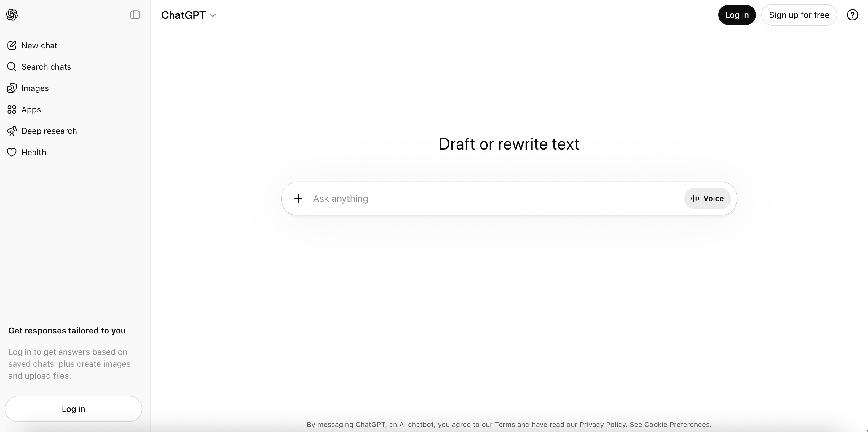
Task: Start Voice mode with the waveform button
Action: (707, 198)
